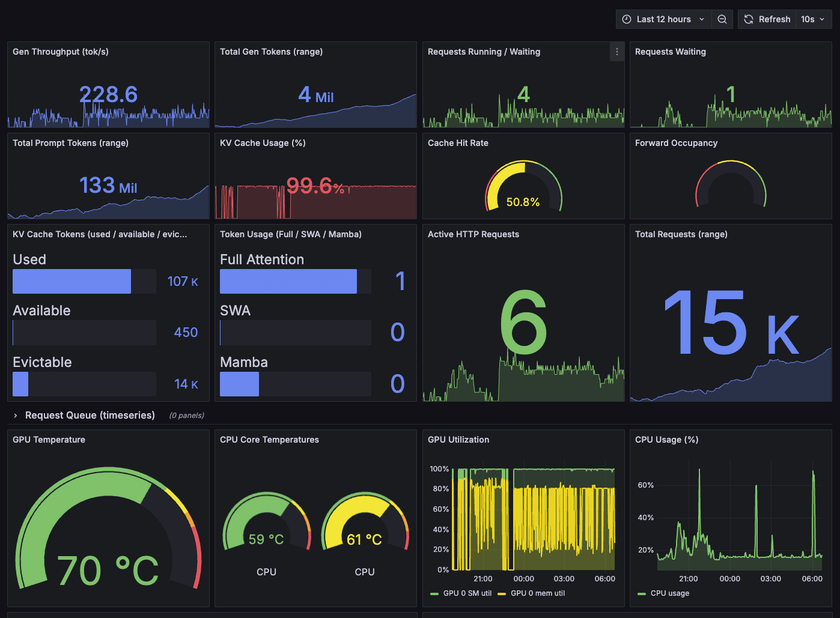Click the Active HTTP Requests value 6
Viewport: 840px width, 618px height.
click(x=523, y=323)
